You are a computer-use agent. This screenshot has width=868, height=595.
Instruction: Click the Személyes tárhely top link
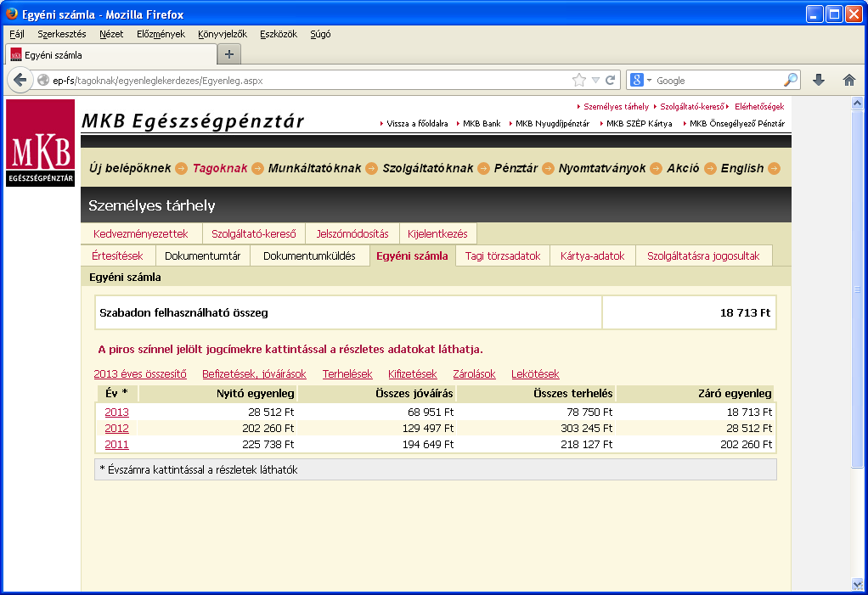point(616,106)
